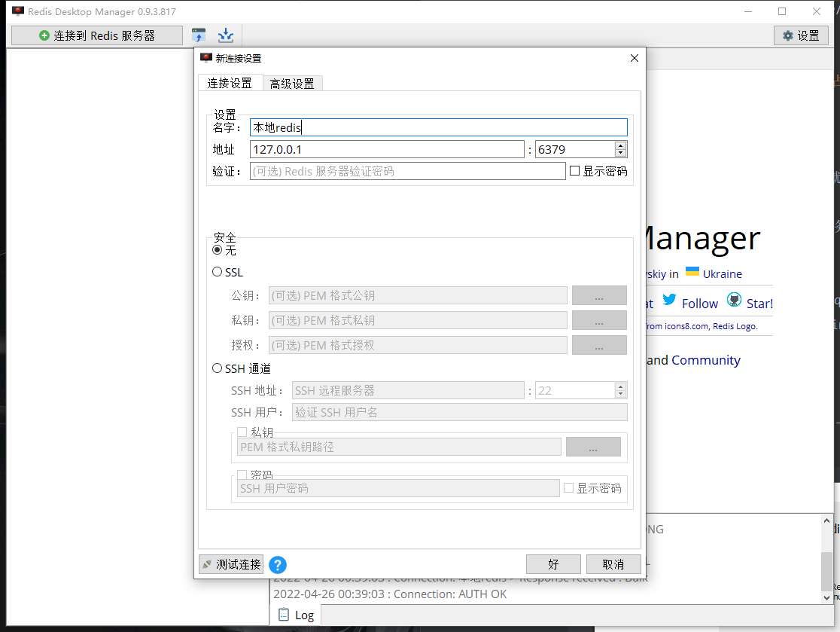
Task: Click the 地址 field containing 127.0.0.1
Action: click(x=386, y=149)
